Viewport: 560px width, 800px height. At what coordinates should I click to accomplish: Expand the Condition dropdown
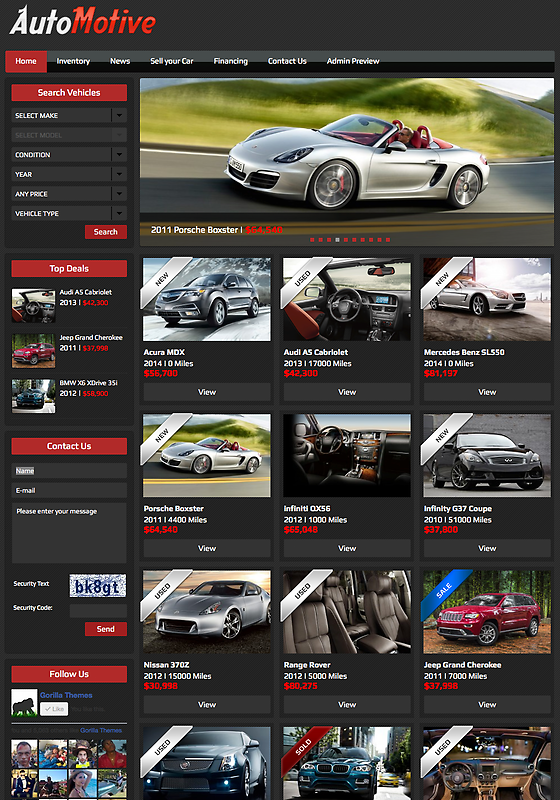69,155
